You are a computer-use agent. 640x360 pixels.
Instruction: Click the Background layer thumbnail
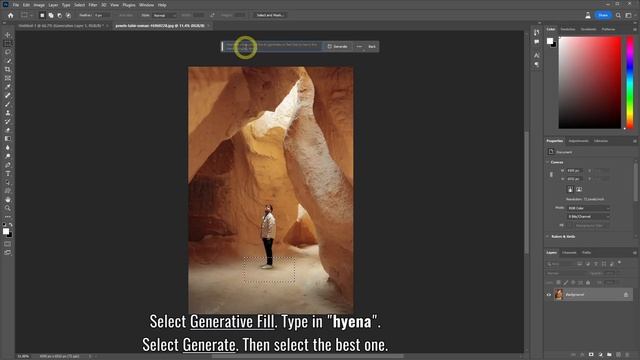point(558,295)
